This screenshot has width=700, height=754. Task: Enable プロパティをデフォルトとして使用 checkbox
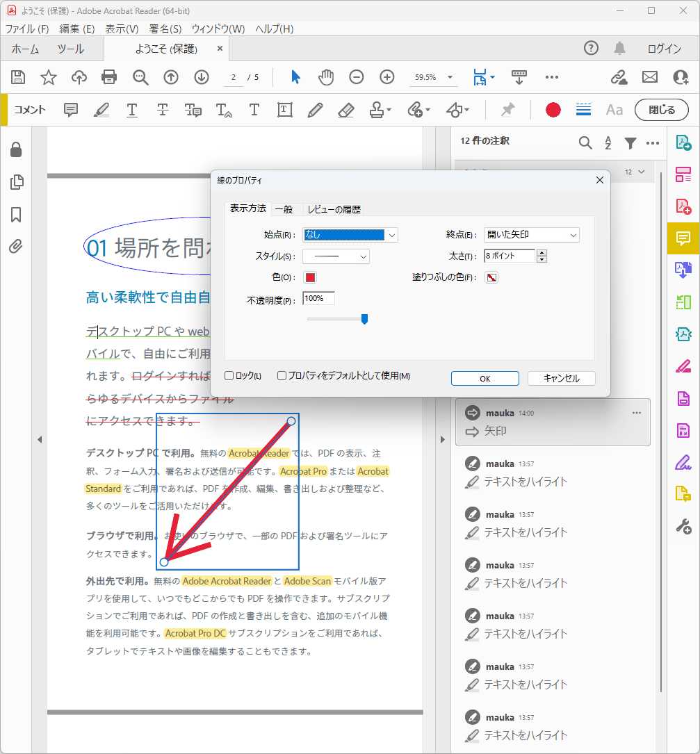coord(282,375)
